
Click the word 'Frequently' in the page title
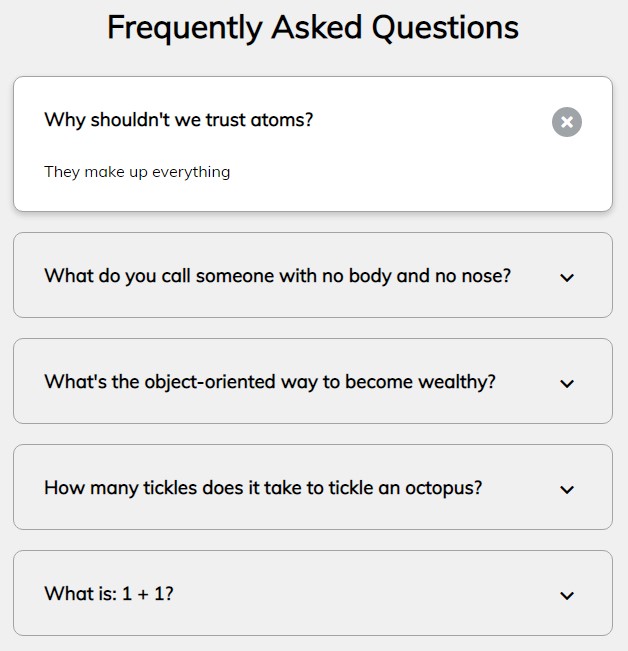[x=185, y=29]
